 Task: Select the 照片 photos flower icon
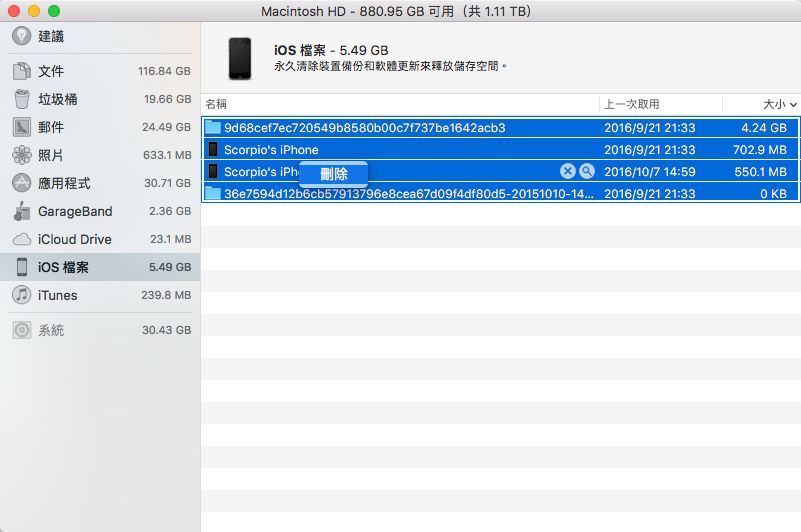(x=21, y=155)
